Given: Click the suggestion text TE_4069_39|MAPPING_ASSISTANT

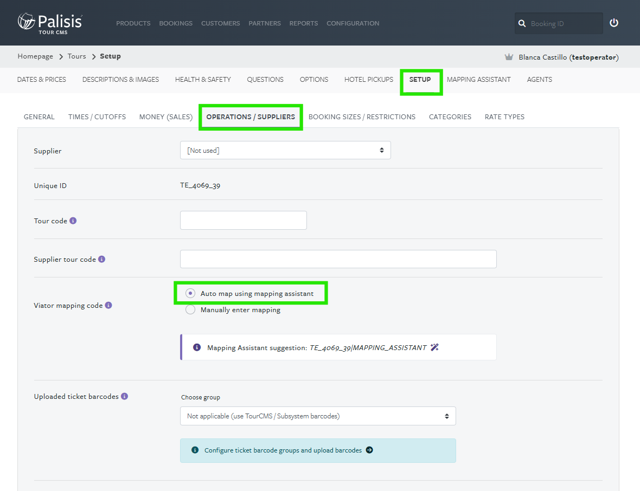Looking at the screenshot, I should point(368,347).
